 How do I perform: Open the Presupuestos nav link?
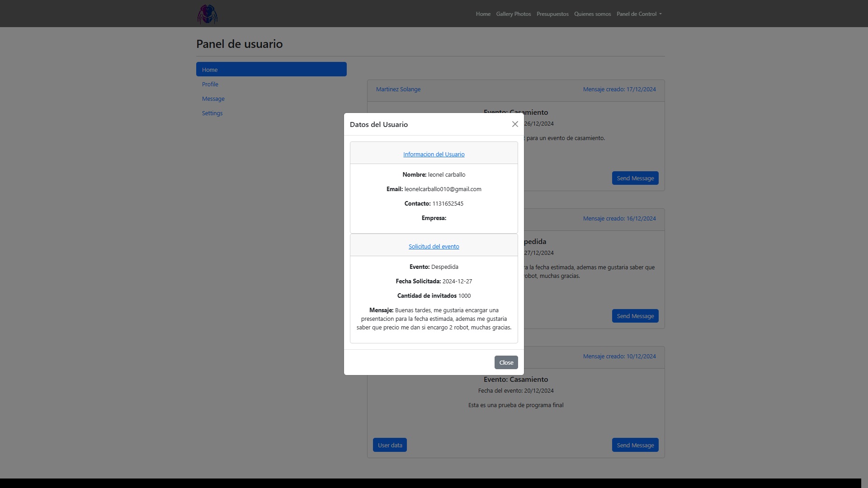coord(552,14)
